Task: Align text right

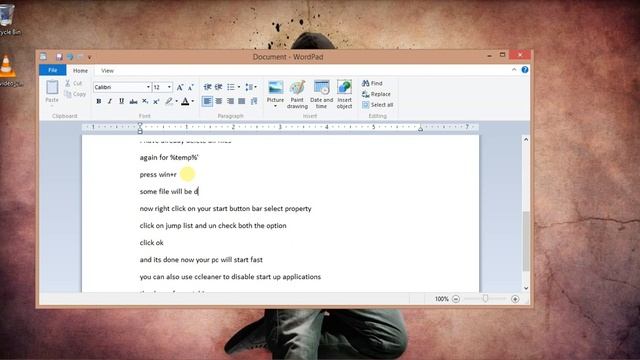Action: point(230,101)
